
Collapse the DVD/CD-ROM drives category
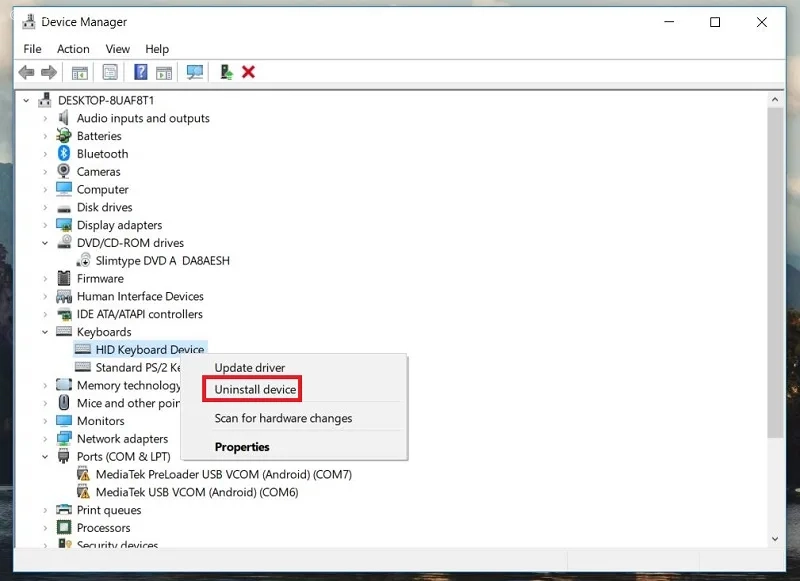pyautogui.click(x=45, y=243)
